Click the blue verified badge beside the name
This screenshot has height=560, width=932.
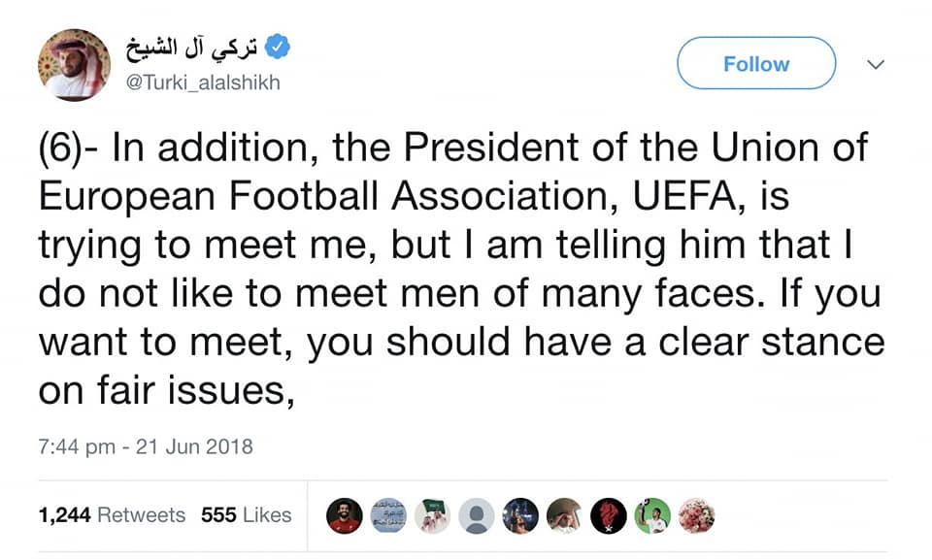click(279, 47)
